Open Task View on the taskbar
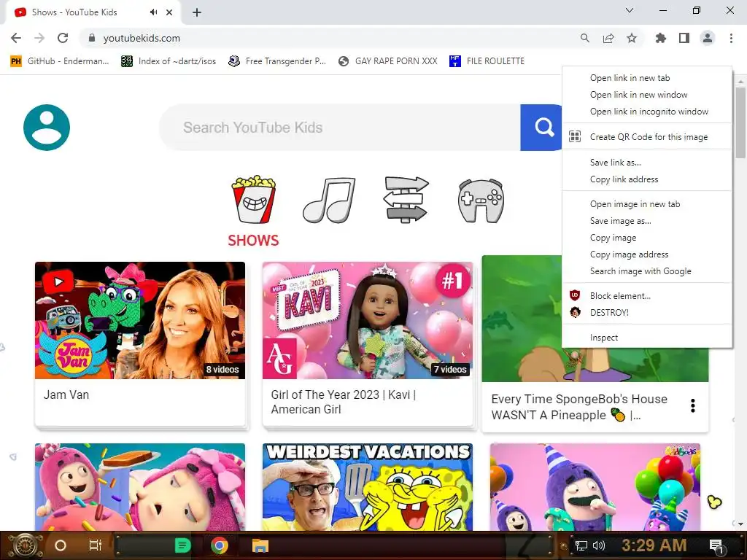This screenshot has height=560, width=747. coord(96,545)
